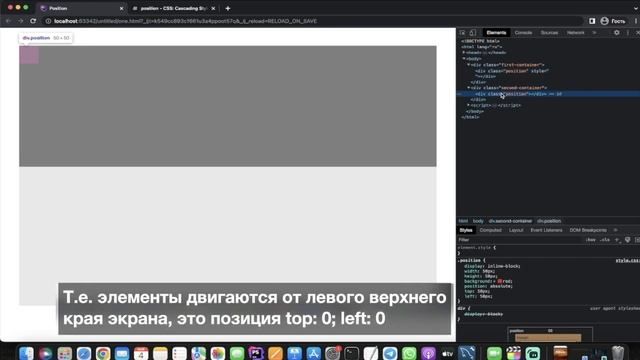Open the style.css source link
The height and width of the screenshot is (360, 640).
(628, 260)
